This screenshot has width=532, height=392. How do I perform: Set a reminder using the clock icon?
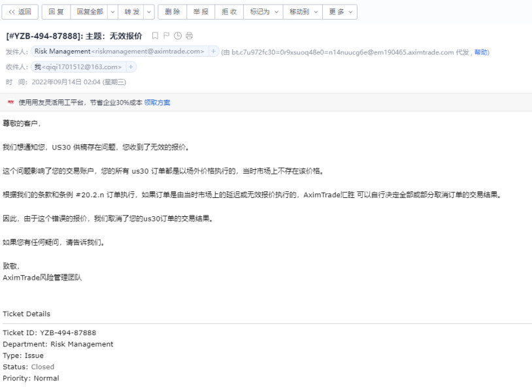point(178,35)
